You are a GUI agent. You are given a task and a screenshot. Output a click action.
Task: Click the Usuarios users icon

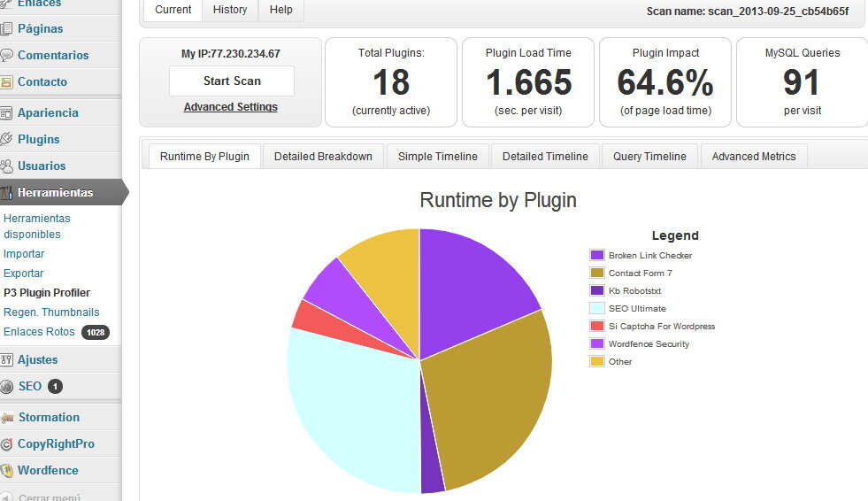6,166
